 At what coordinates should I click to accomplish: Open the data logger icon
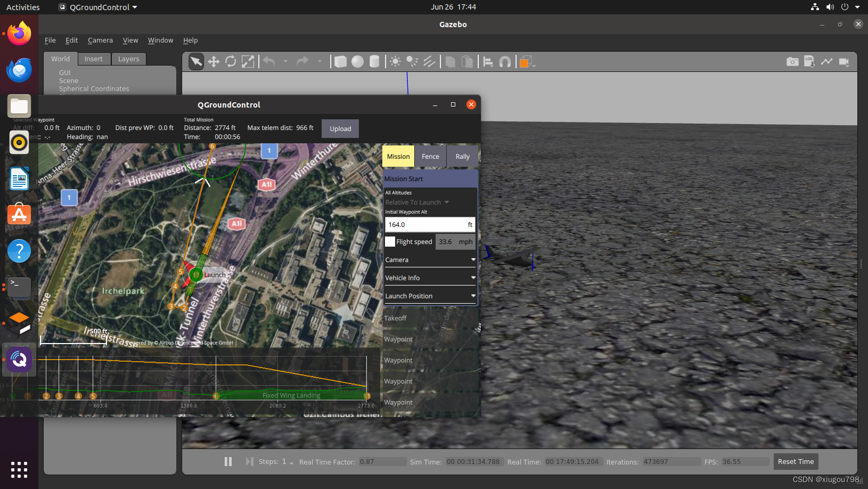point(809,62)
